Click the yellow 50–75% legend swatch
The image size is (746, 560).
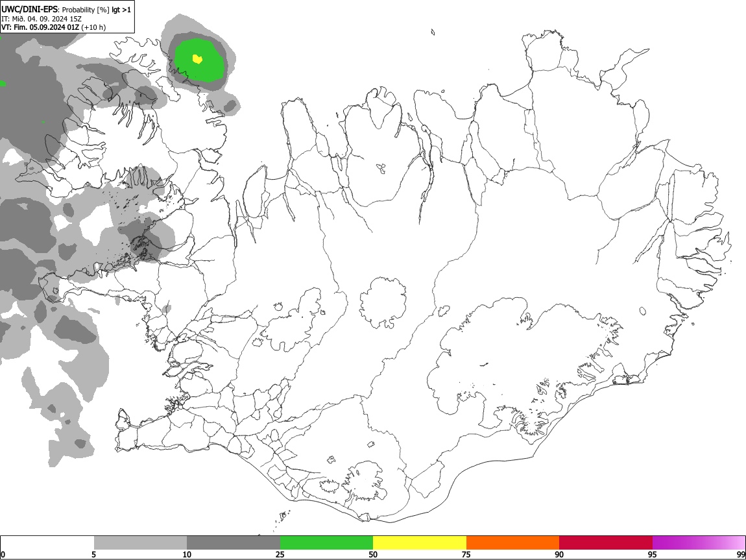420,543
